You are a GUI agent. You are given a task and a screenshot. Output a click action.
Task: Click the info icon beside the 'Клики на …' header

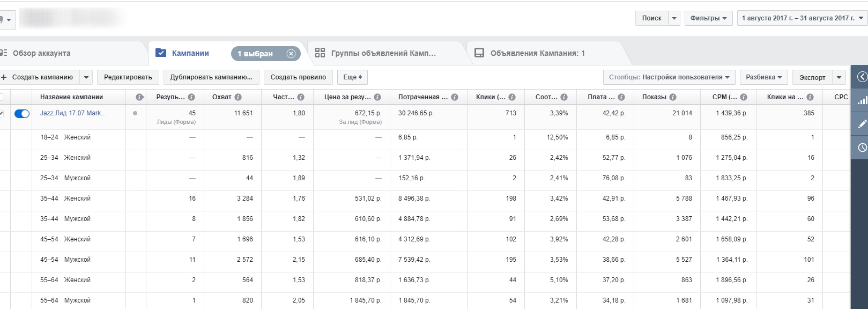click(x=810, y=97)
